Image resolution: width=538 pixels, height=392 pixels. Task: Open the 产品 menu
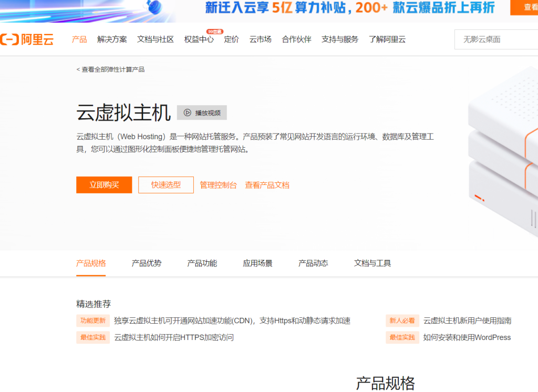[79, 39]
